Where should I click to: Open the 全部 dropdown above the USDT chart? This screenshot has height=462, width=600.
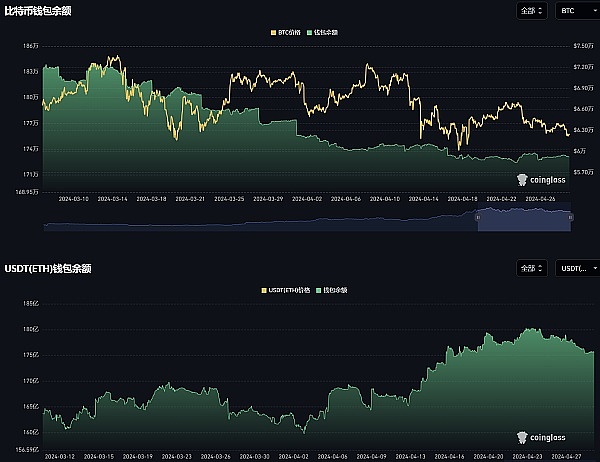coord(531,268)
